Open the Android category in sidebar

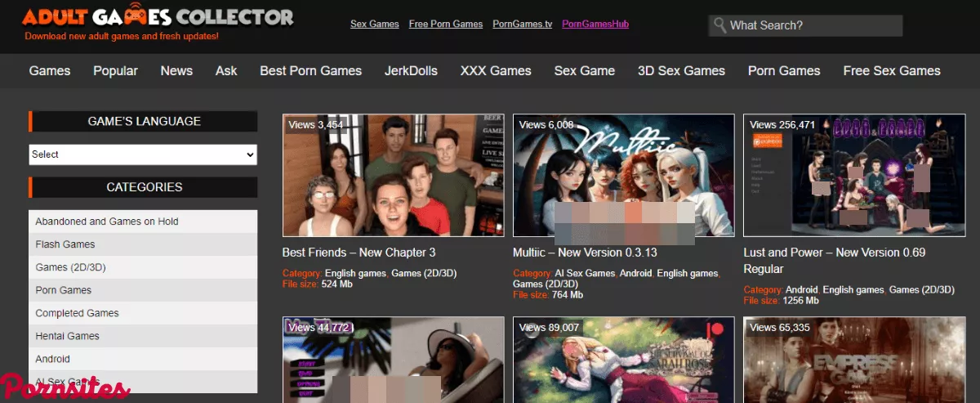pos(52,359)
